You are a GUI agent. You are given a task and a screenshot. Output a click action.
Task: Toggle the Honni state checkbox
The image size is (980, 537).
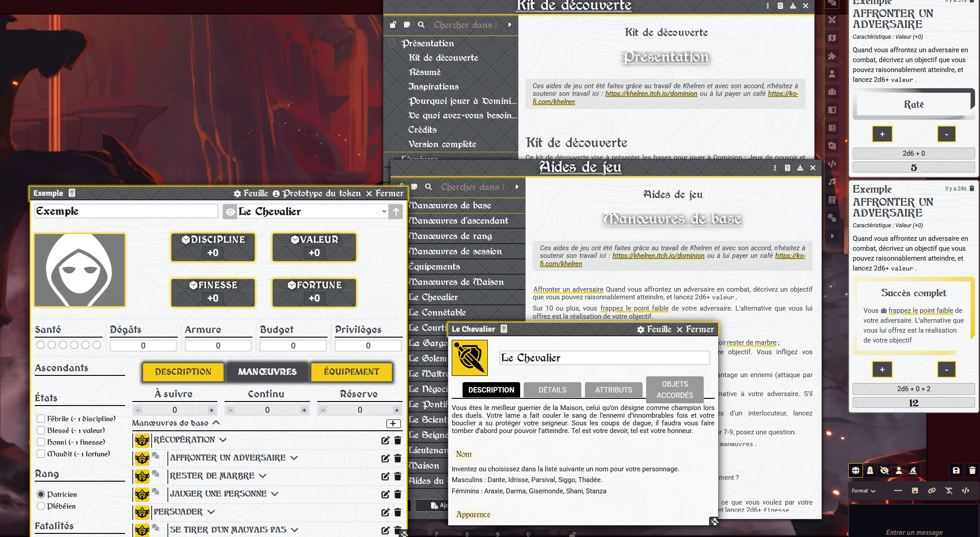pos(41,442)
